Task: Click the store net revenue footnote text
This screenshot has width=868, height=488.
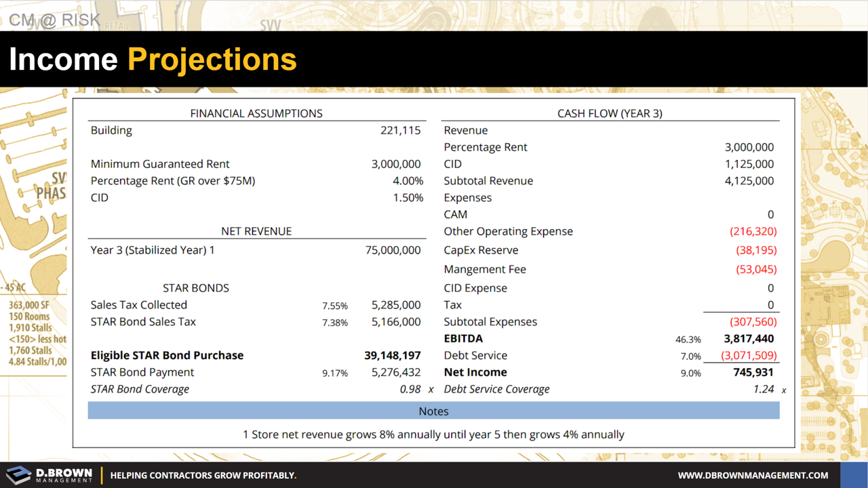Action: [433, 434]
